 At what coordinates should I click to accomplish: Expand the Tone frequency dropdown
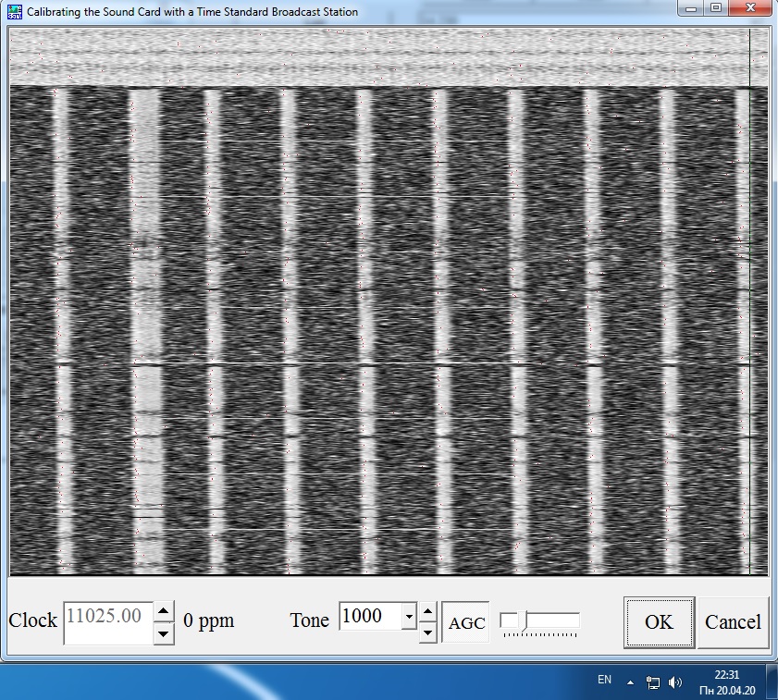[x=408, y=617]
